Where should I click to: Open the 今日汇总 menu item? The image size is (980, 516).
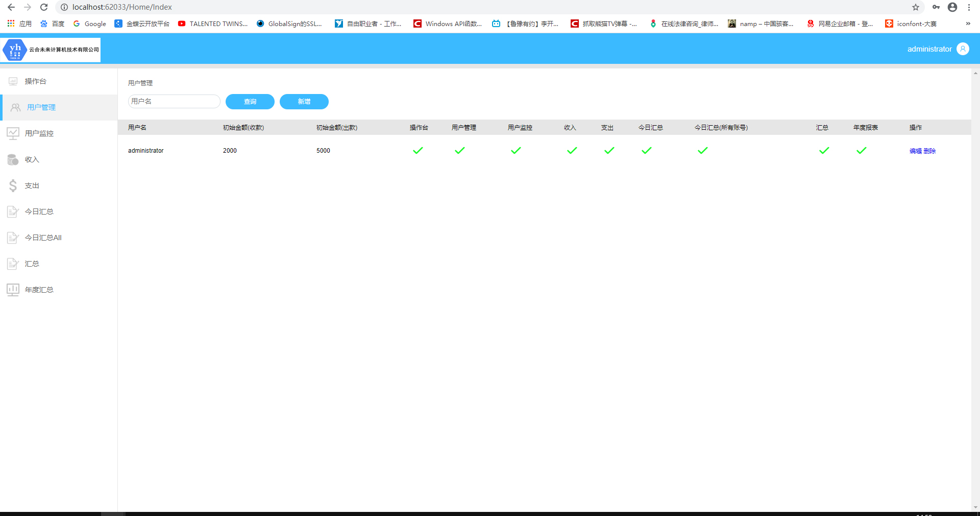coord(39,212)
